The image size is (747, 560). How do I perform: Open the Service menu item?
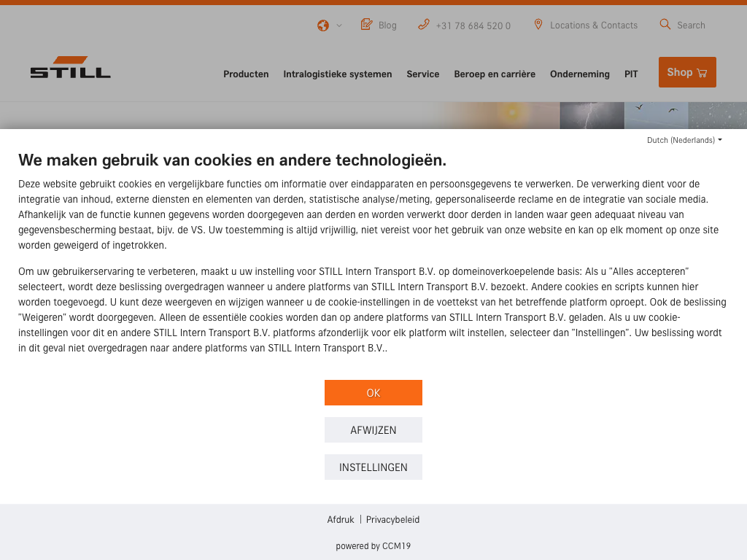[423, 74]
